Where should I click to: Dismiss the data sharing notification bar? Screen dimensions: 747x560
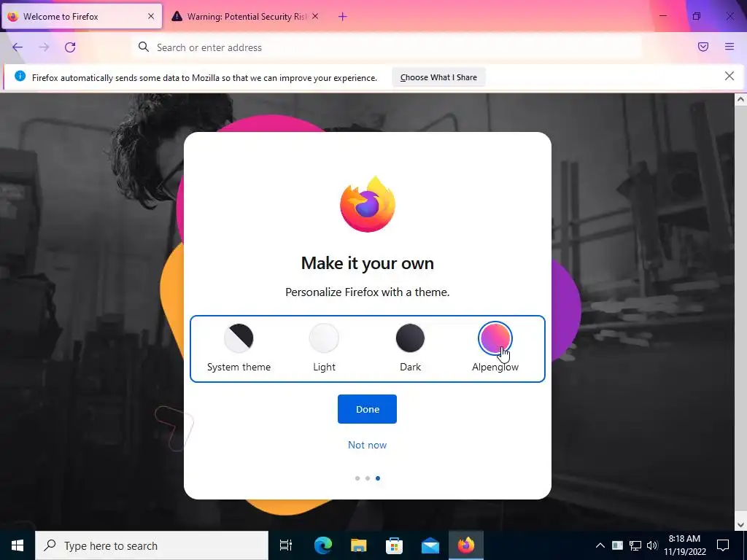pyautogui.click(x=729, y=76)
